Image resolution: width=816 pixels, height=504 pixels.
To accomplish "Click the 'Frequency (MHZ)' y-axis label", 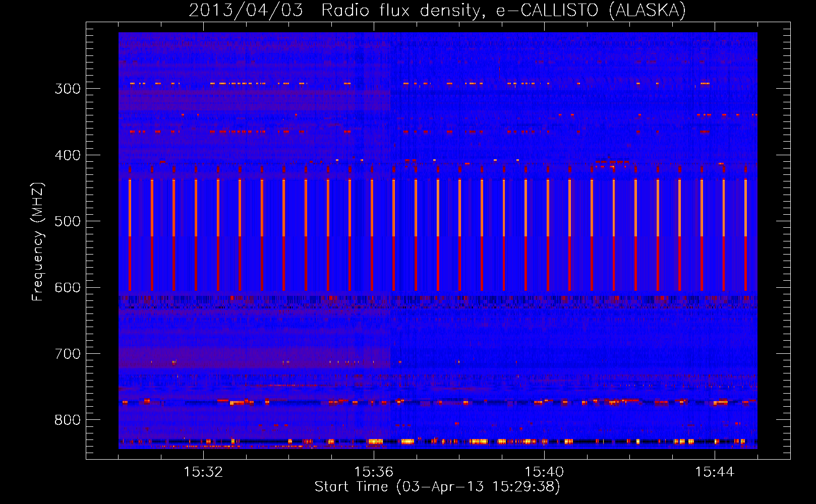I will pyautogui.click(x=38, y=242).
